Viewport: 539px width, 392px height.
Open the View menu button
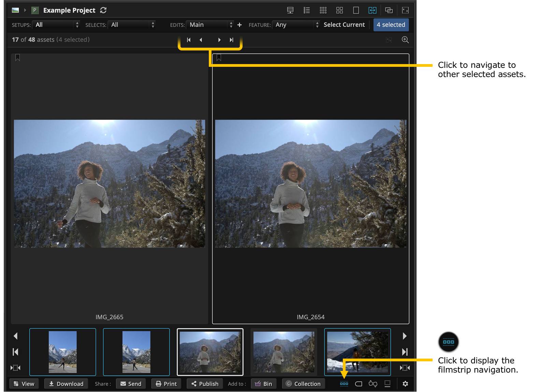[24, 384]
